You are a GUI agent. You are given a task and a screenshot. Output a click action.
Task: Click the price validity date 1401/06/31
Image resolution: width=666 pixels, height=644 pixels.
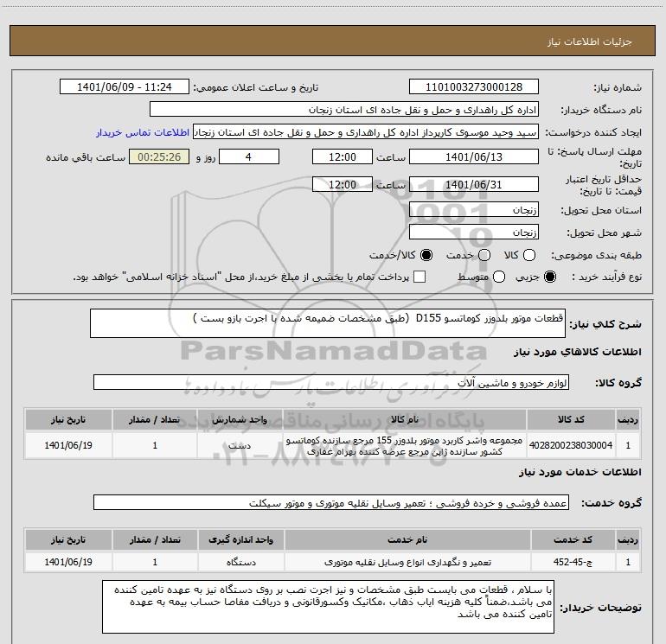pyautogui.click(x=474, y=184)
